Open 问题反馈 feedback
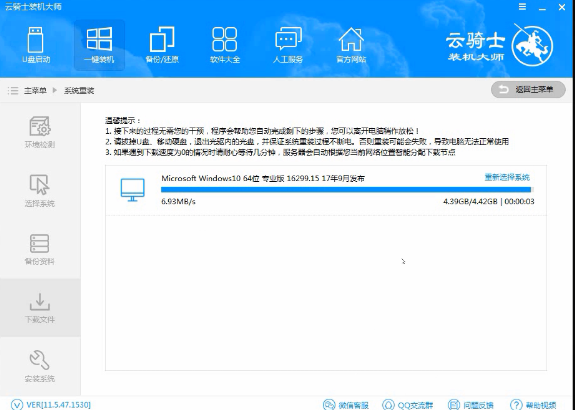 [470, 405]
